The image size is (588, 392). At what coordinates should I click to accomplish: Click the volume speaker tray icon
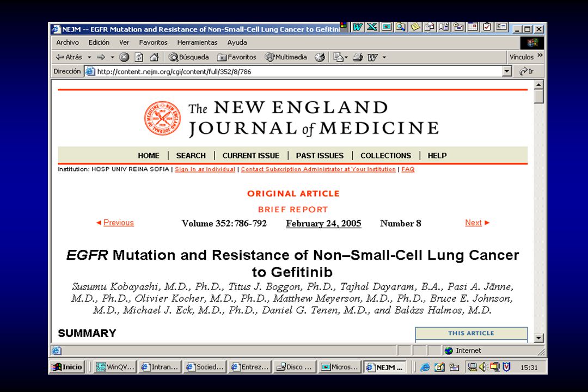coord(482,367)
